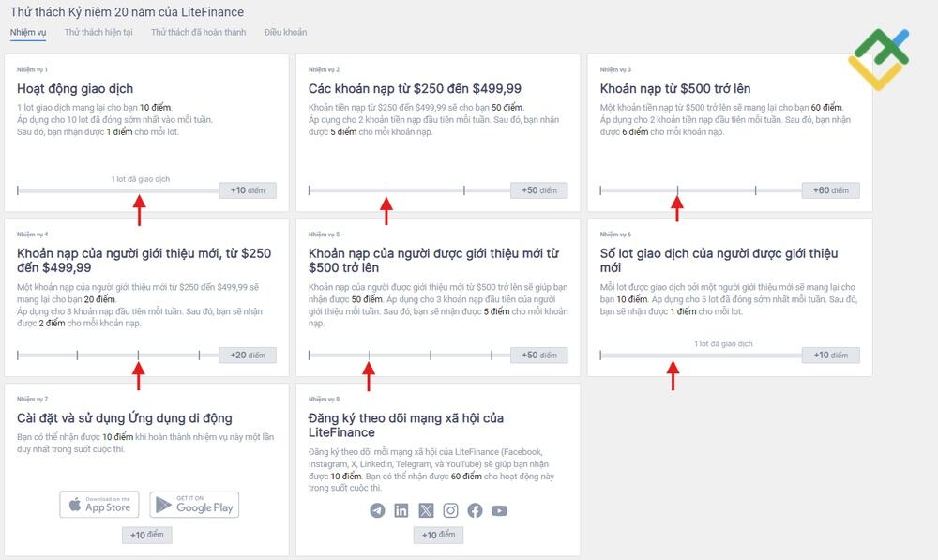Click heading Các khoản nạp từ $250 đến $499,99
This screenshot has height=560, width=938.
415,88
